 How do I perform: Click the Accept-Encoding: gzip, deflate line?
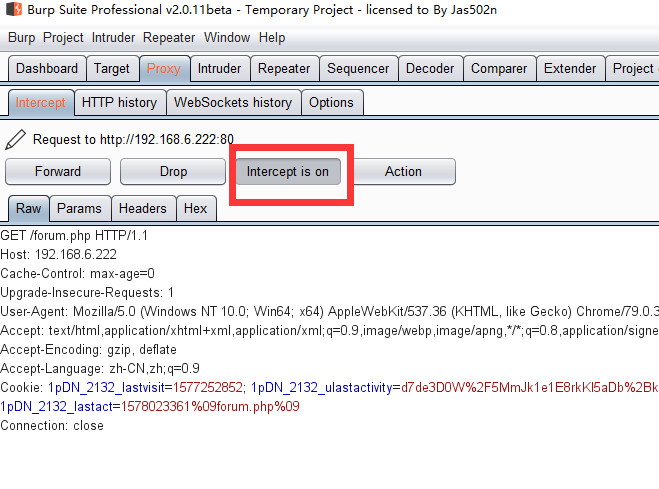pos(88,350)
